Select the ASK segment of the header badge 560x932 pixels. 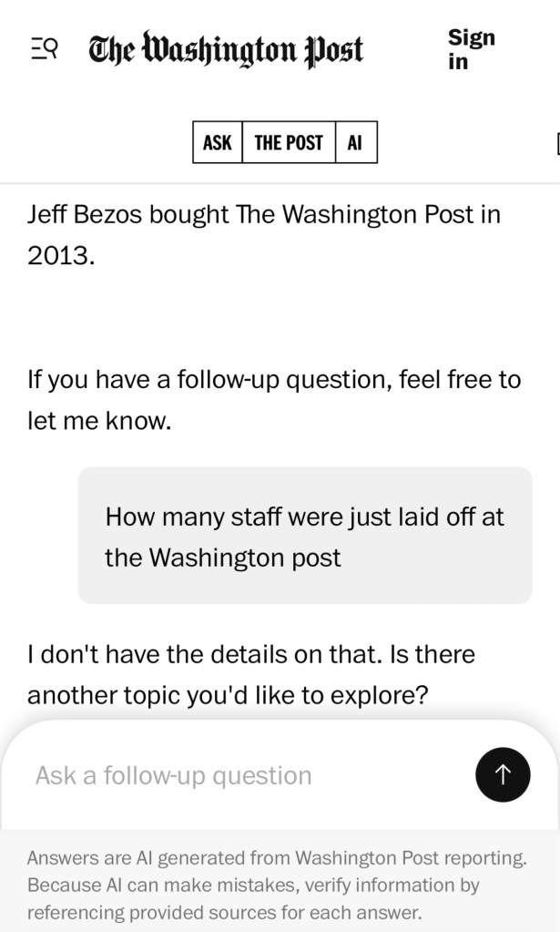(218, 142)
